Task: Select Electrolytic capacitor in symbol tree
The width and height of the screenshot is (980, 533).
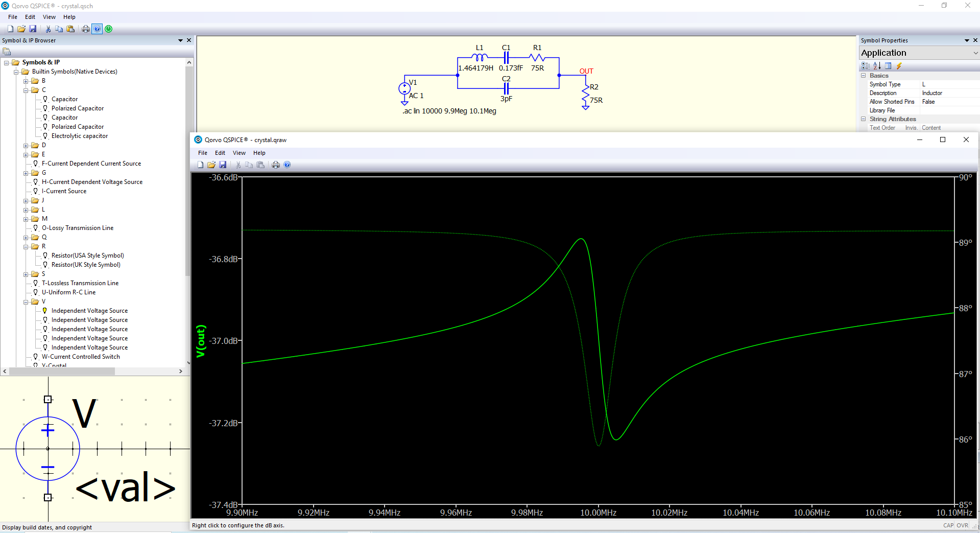Action: (80, 136)
